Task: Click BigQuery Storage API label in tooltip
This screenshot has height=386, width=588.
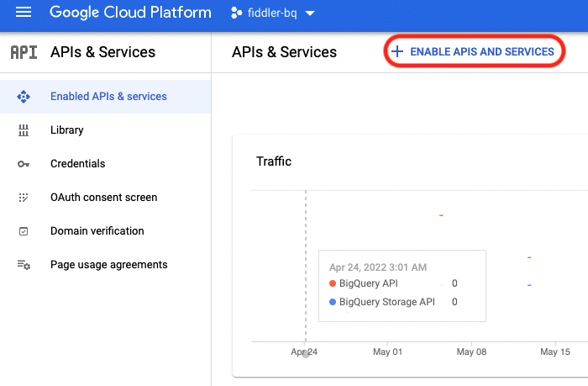Action: point(387,302)
